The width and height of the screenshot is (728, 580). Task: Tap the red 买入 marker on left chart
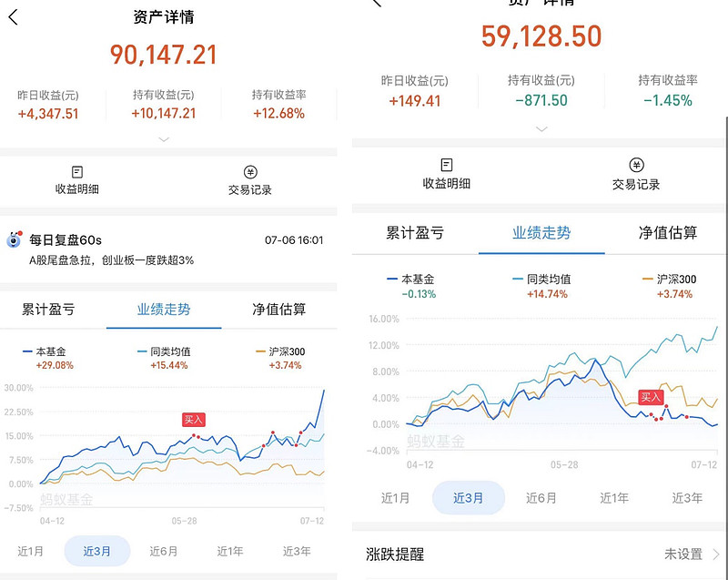(194, 420)
